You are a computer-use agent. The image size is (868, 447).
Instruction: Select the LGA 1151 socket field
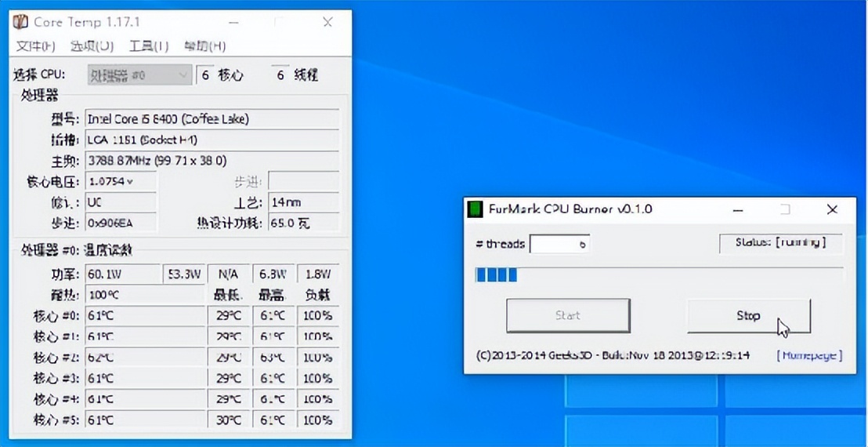pos(212,140)
